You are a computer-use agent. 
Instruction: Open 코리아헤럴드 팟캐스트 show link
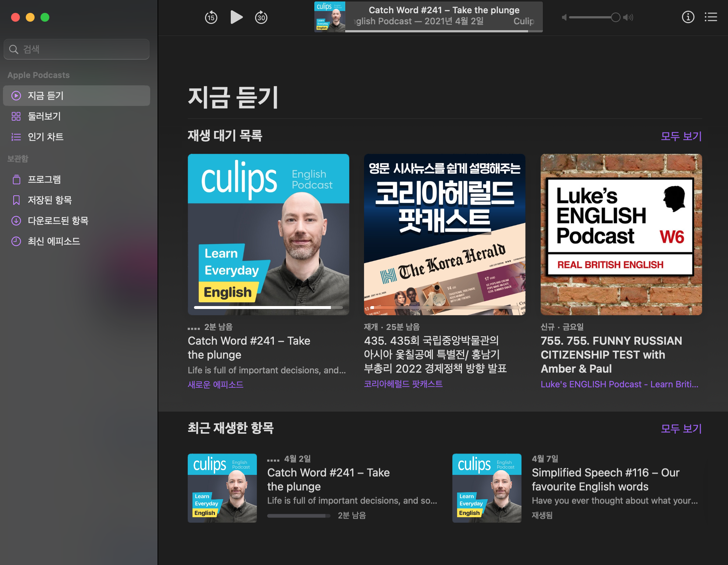tap(403, 384)
